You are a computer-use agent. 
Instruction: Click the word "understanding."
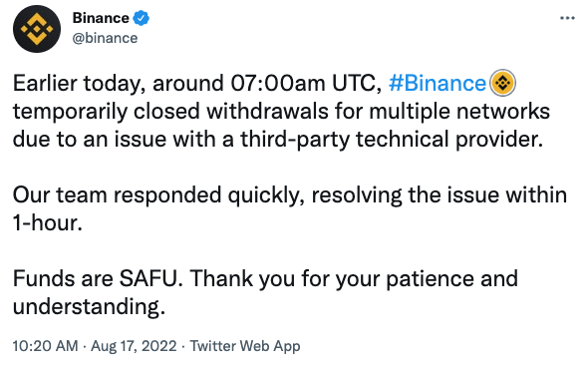click(x=89, y=307)
